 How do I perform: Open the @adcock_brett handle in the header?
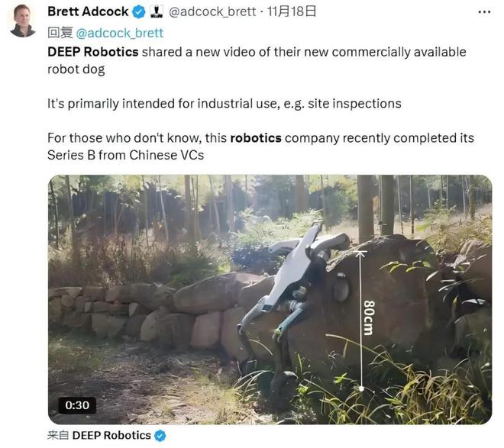pos(212,12)
